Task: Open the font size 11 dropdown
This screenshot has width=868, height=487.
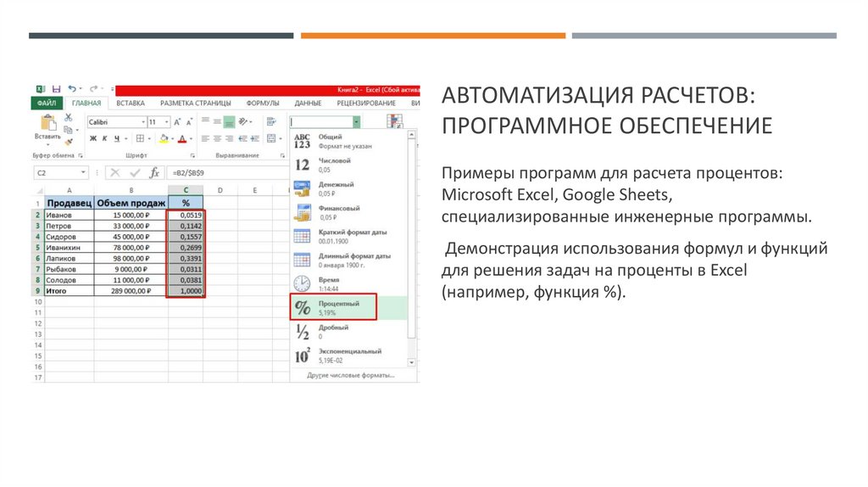Action: (x=167, y=122)
